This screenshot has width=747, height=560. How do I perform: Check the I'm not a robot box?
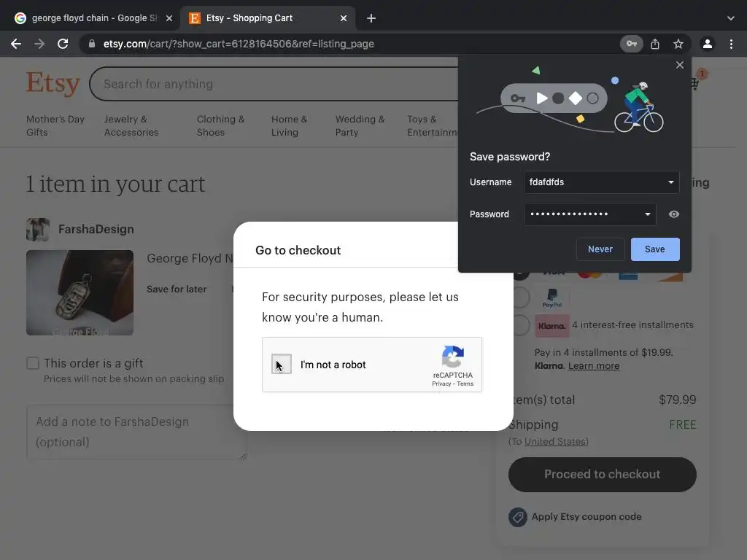coord(282,365)
